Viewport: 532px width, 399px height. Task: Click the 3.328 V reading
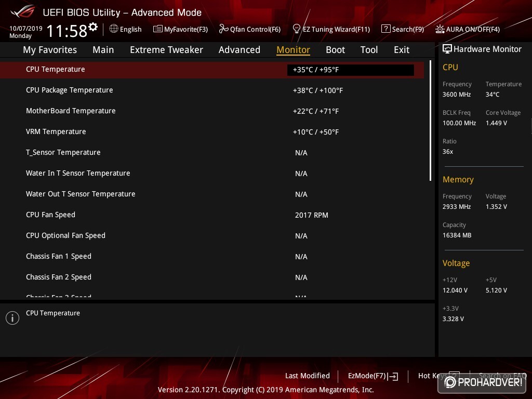point(453,319)
